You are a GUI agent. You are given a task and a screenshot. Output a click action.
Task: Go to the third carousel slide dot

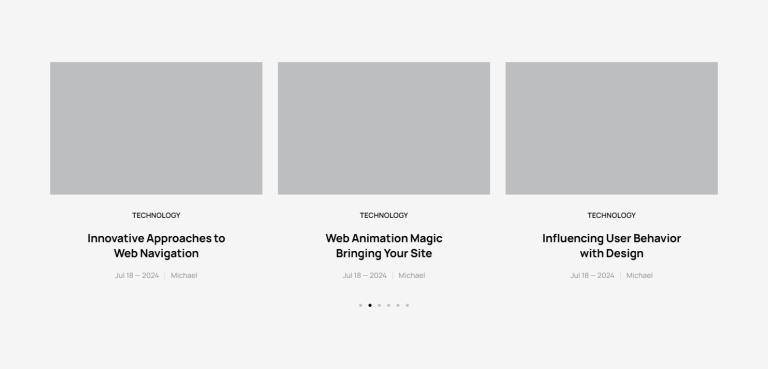tap(379, 305)
